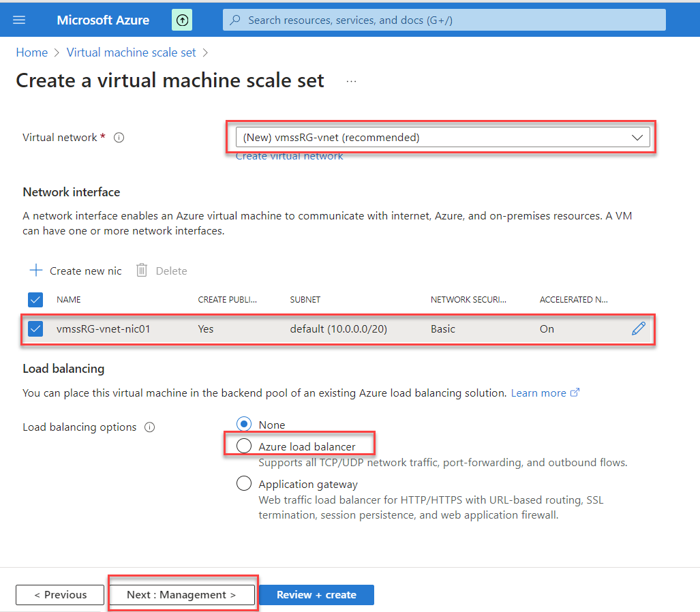Toggle the select-all checkbox in the NAME header
This screenshot has height=612, width=700.
(35, 299)
